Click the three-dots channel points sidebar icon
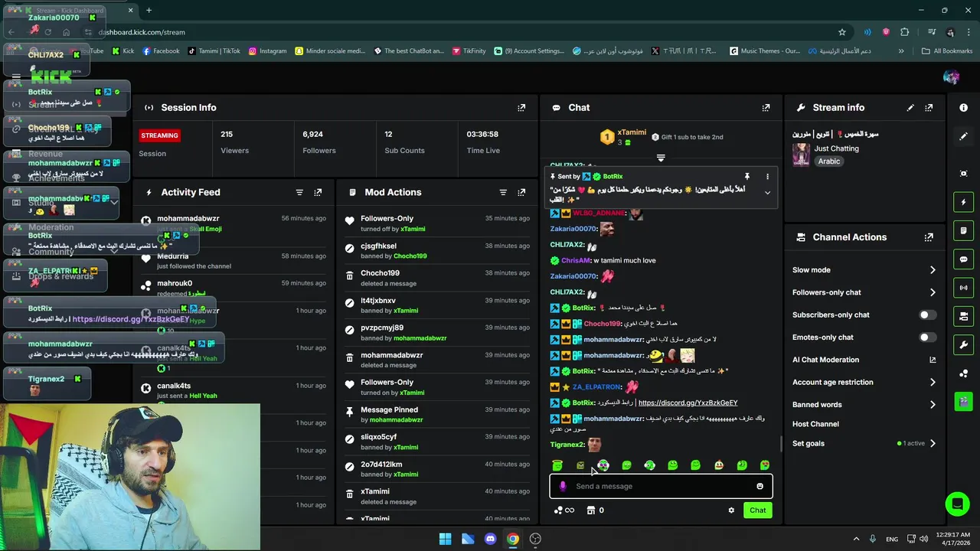This screenshot has width=980, height=551. [x=963, y=373]
